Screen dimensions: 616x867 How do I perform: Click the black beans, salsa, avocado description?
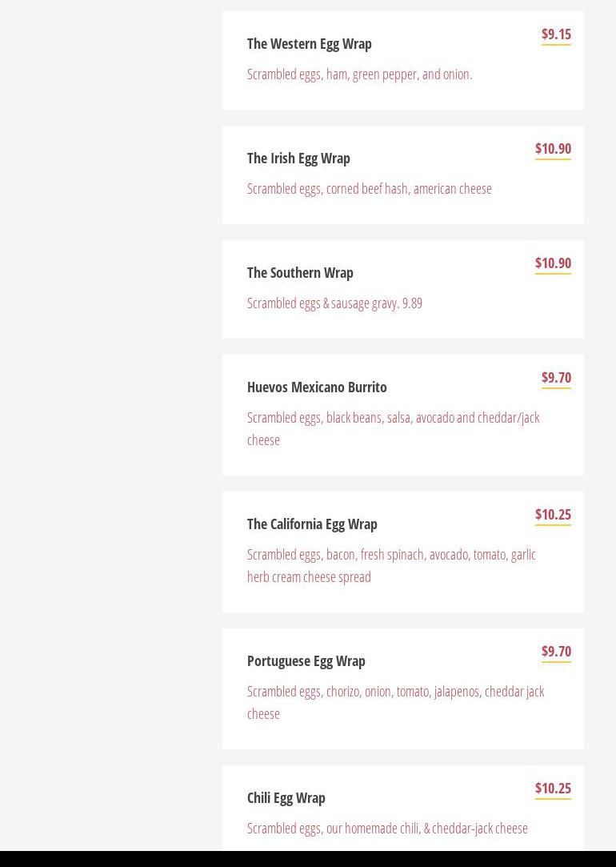[x=393, y=428]
